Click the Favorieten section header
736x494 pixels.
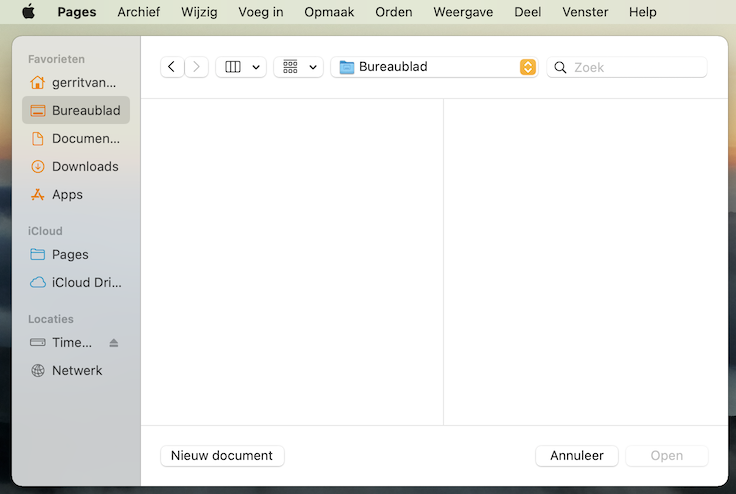56,59
